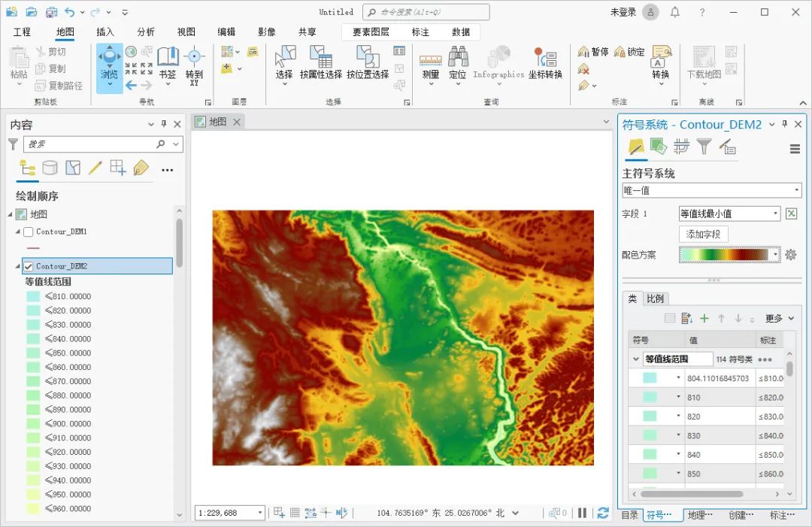Open color scheme settings gear
This screenshot has width=812, height=527.
click(x=790, y=255)
